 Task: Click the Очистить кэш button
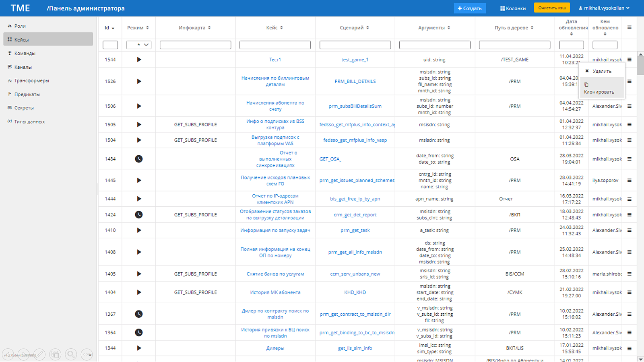(552, 8)
